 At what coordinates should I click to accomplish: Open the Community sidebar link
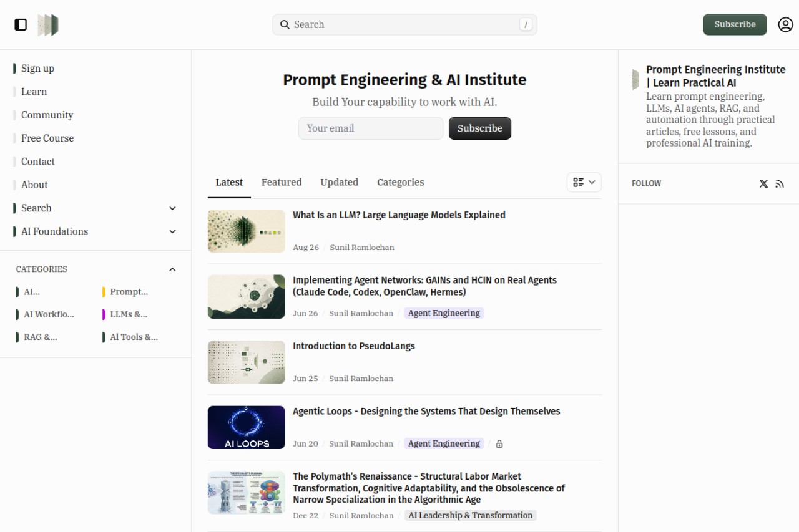point(47,115)
